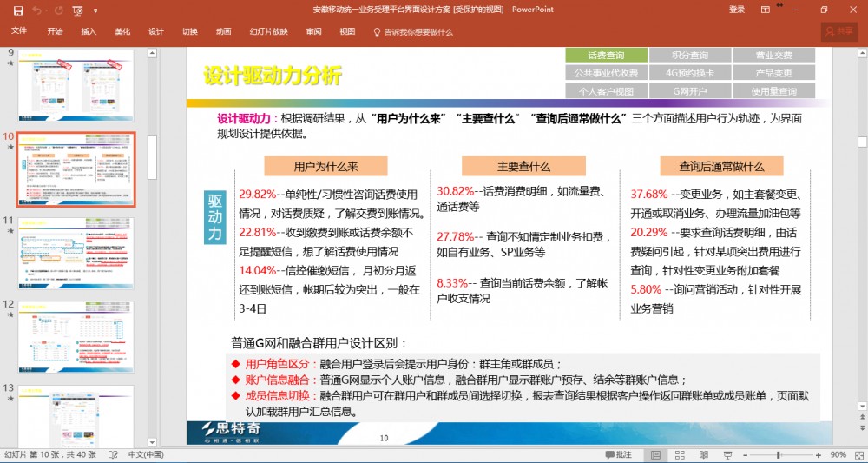Click 个人客户视图 navigation button

pos(606,91)
